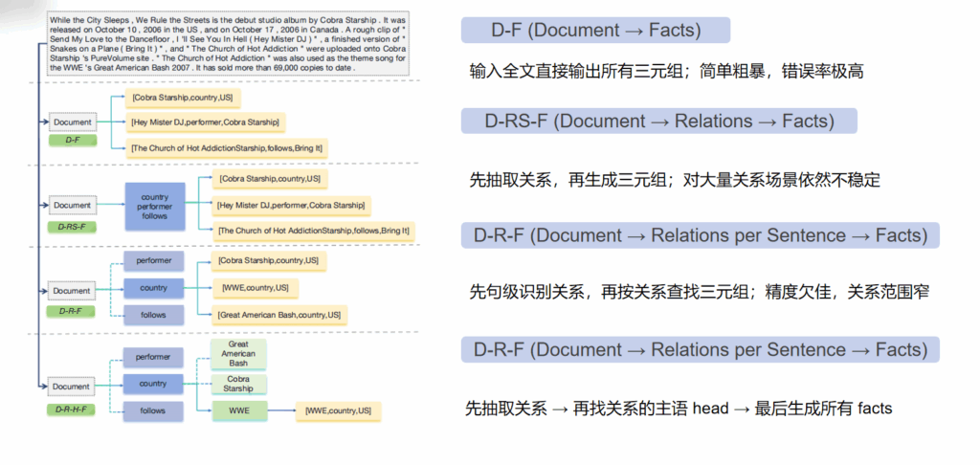Image resolution: width=980 pixels, height=465 pixels.
Task: Click the line ending "最后生成所有 facts"
Action: pos(679,409)
